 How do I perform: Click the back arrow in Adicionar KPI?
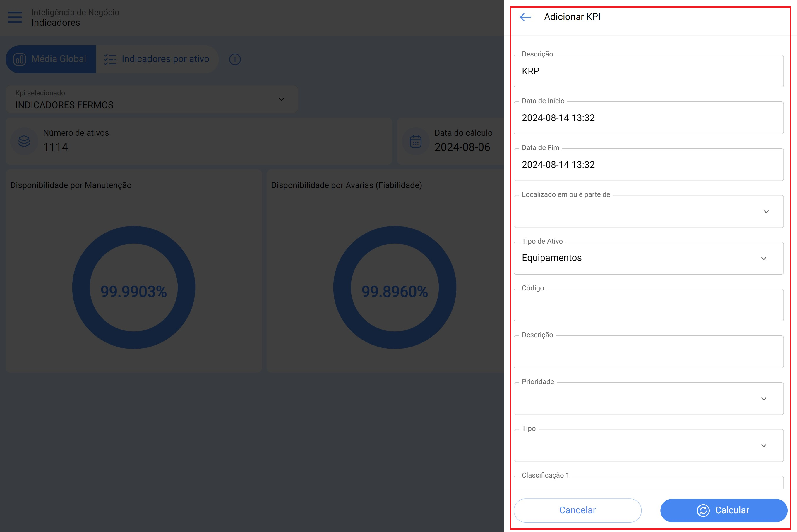(x=525, y=17)
